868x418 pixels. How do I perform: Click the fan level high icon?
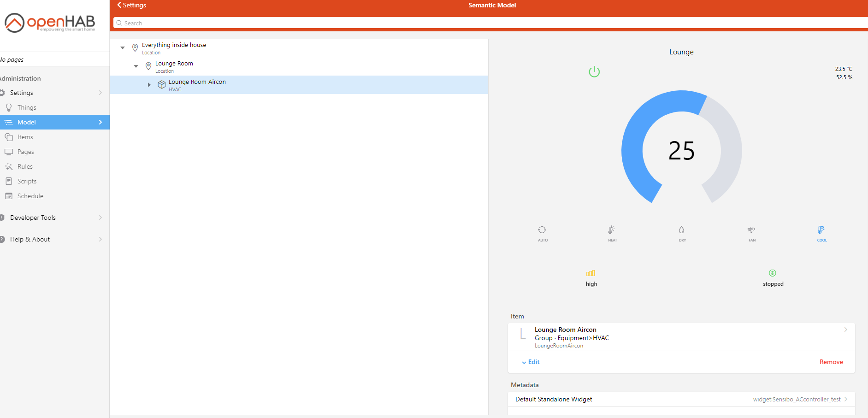(591, 273)
